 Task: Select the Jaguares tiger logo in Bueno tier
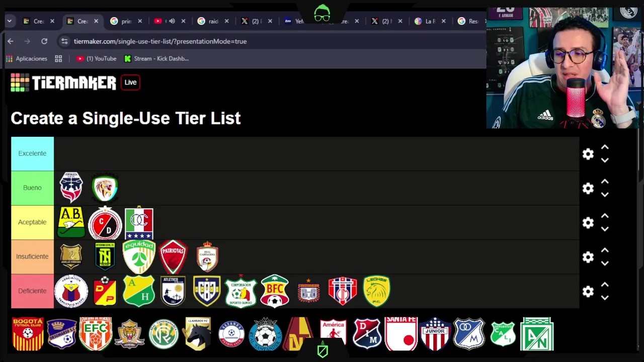click(x=105, y=188)
